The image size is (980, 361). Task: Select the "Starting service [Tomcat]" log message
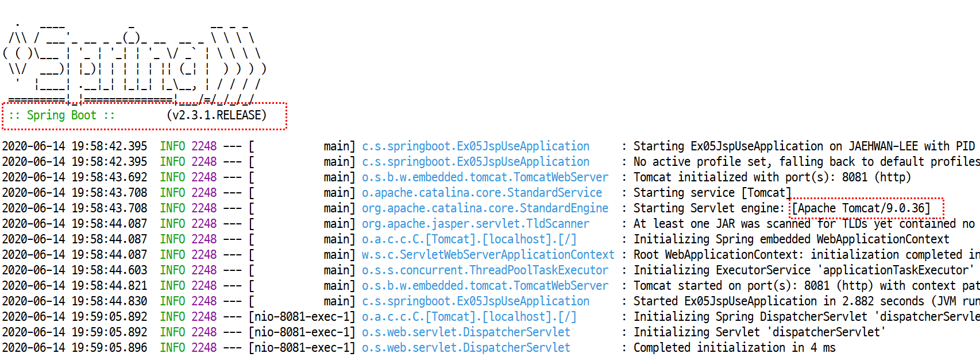[x=712, y=193]
